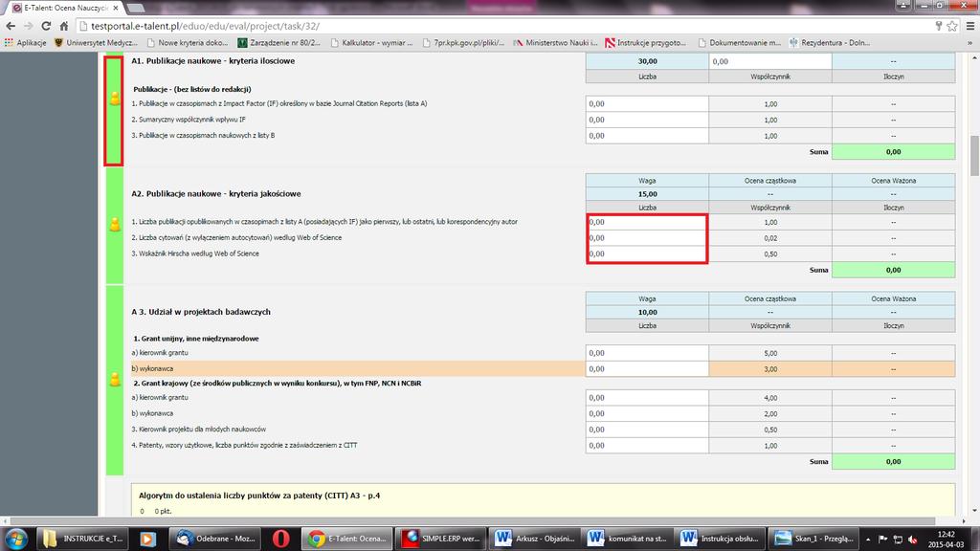Open the Dokumentowanie m... bookmark
980x551 pixels.
(740, 43)
